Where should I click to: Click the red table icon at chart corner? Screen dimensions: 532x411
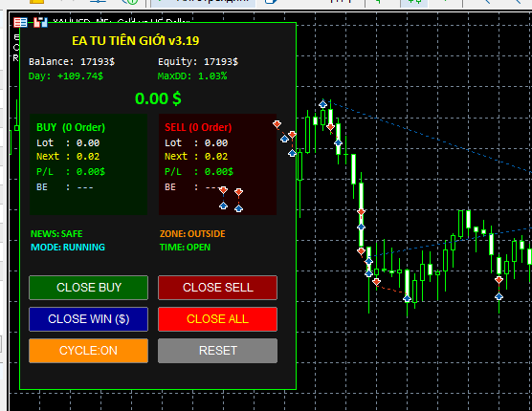coord(20,22)
